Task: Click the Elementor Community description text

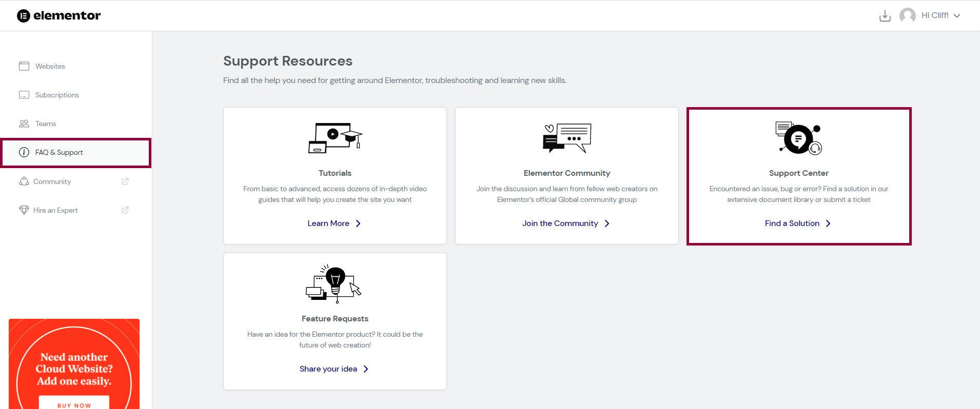Action: point(567,194)
